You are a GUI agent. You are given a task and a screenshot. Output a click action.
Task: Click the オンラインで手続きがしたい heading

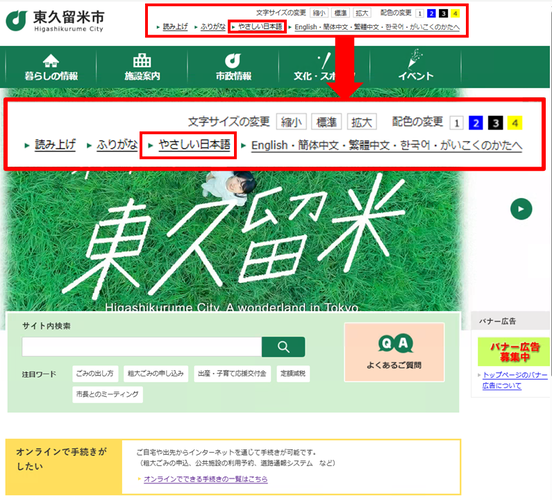click(x=61, y=459)
